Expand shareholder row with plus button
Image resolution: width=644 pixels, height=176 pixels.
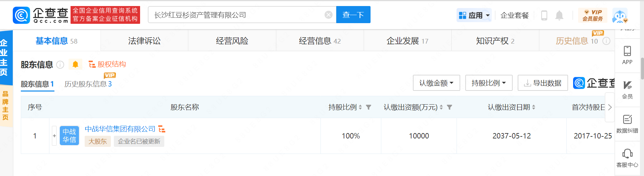coord(54,136)
